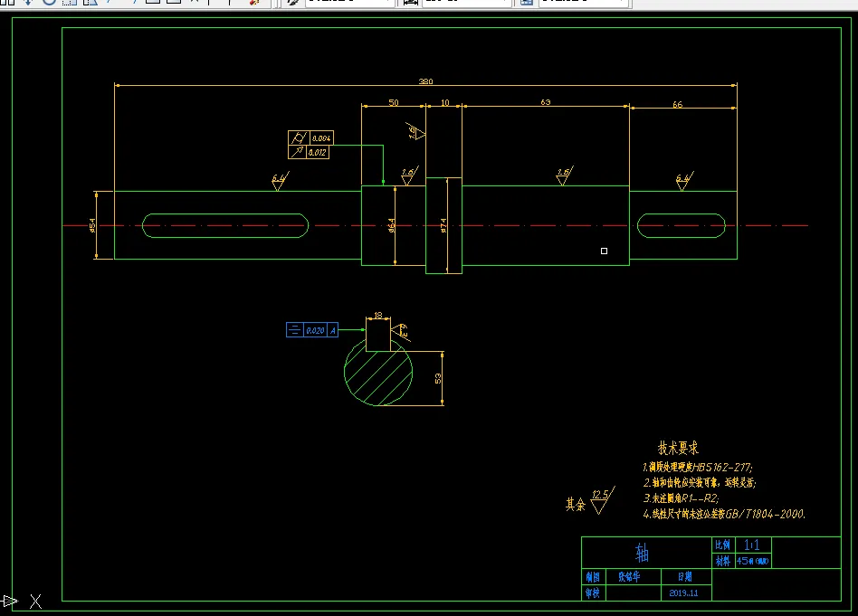Select the cylindricity tolerance 0.004 frame

[x=310, y=137]
